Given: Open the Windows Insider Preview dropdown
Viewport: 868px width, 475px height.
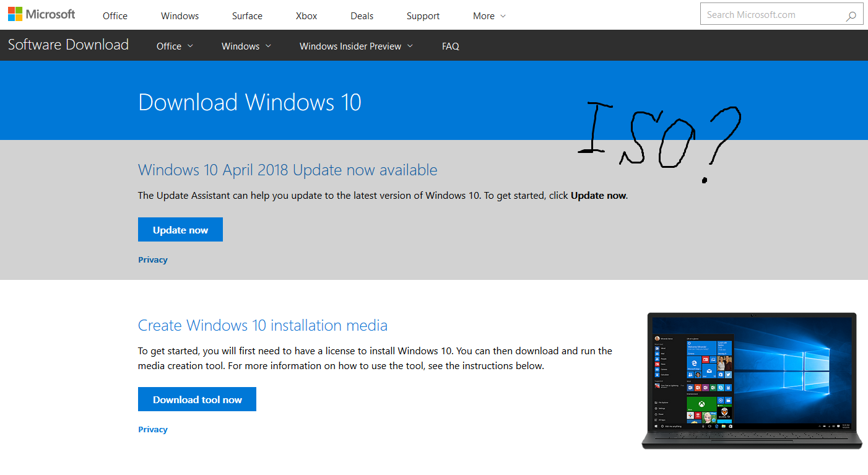Looking at the screenshot, I should (355, 45).
